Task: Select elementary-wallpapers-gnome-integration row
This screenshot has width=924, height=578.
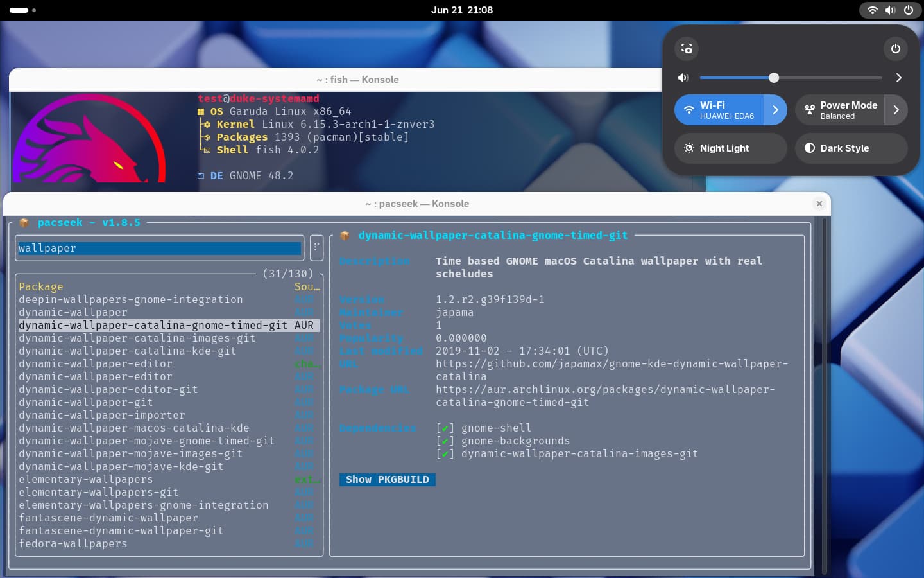Action: pyautogui.click(x=169, y=505)
